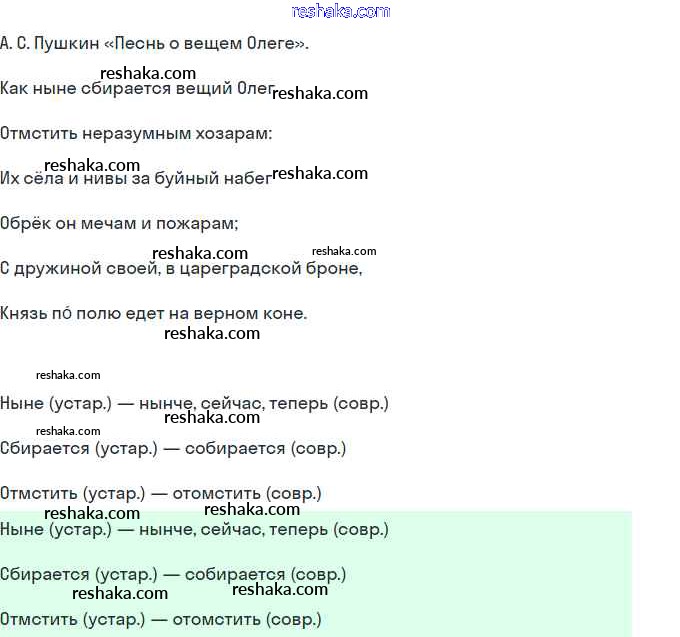Click the unhighlighted "Ныне (устар.)" explanation line
Screen dimensions: 680x637
[194, 404]
